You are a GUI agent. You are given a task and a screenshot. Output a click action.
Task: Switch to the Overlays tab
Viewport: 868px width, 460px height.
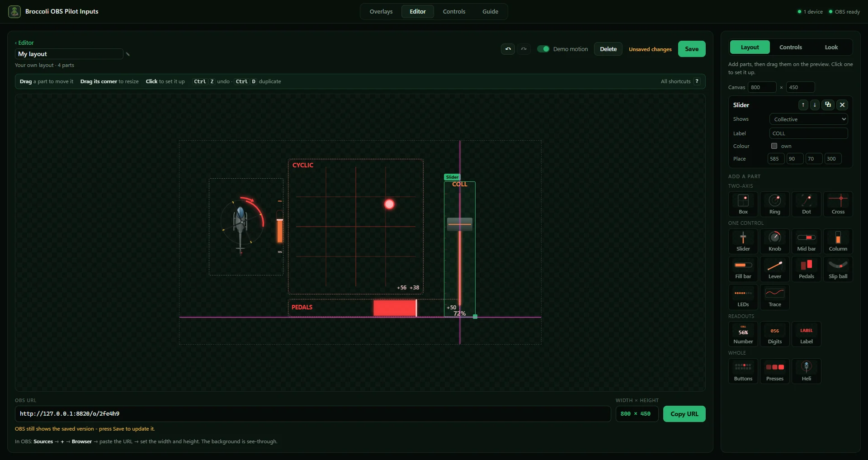point(381,12)
